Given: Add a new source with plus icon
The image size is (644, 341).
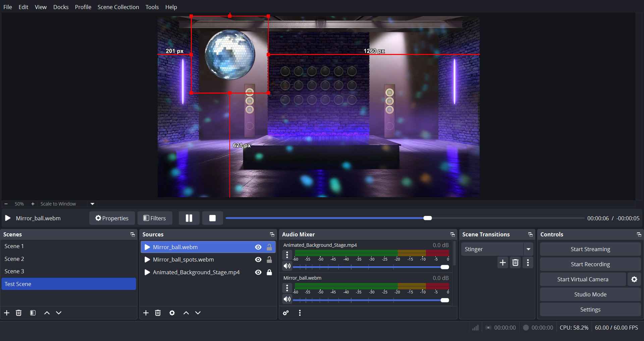Looking at the screenshot, I should coord(146,313).
